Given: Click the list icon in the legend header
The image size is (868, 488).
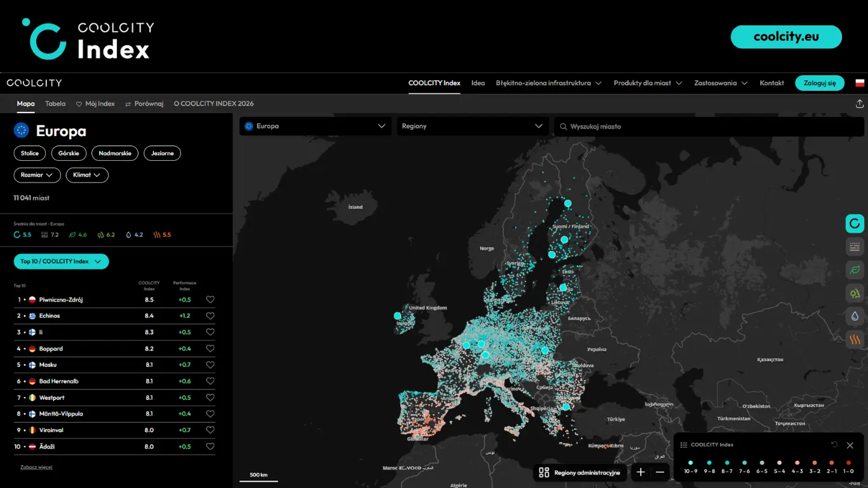Looking at the screenshot, I should [684, 445].
